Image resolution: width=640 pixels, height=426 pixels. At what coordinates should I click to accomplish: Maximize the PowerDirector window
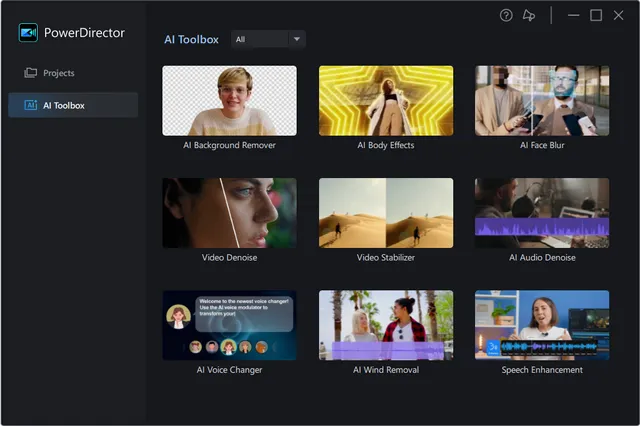[x=596, y=15]
